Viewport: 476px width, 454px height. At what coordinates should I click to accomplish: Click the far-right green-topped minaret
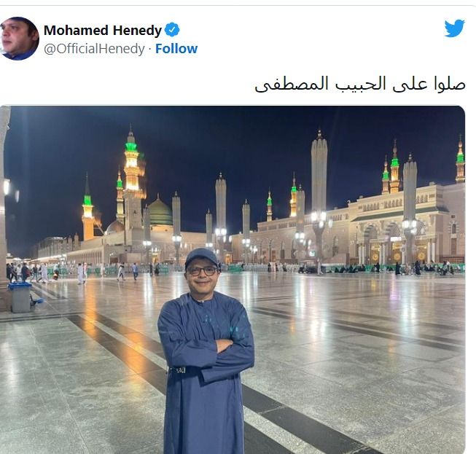[460, 160]
